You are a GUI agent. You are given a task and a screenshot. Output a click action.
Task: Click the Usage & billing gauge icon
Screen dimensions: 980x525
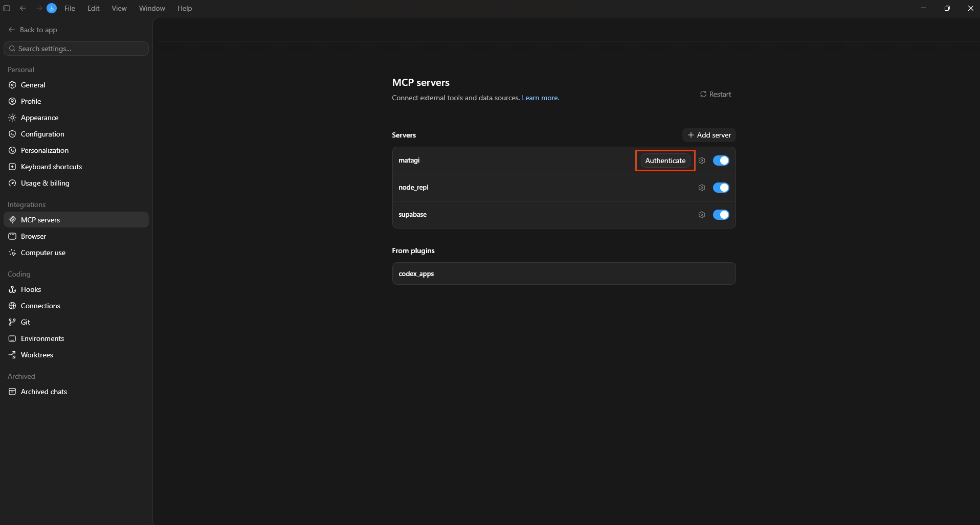[12, 183]
